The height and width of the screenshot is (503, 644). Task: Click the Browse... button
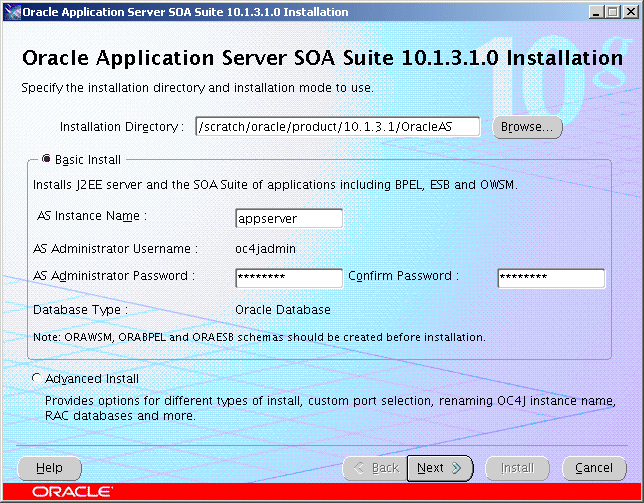[527, 127]
